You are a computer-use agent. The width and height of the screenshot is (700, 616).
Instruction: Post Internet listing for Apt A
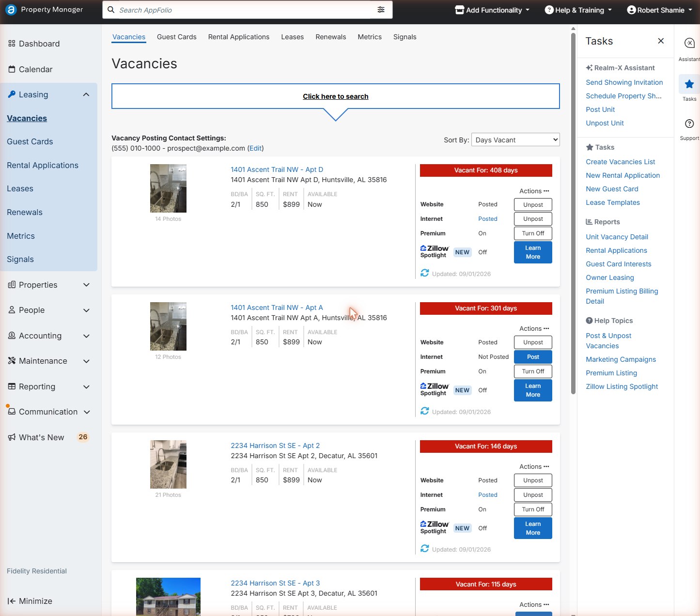point(533,357)
